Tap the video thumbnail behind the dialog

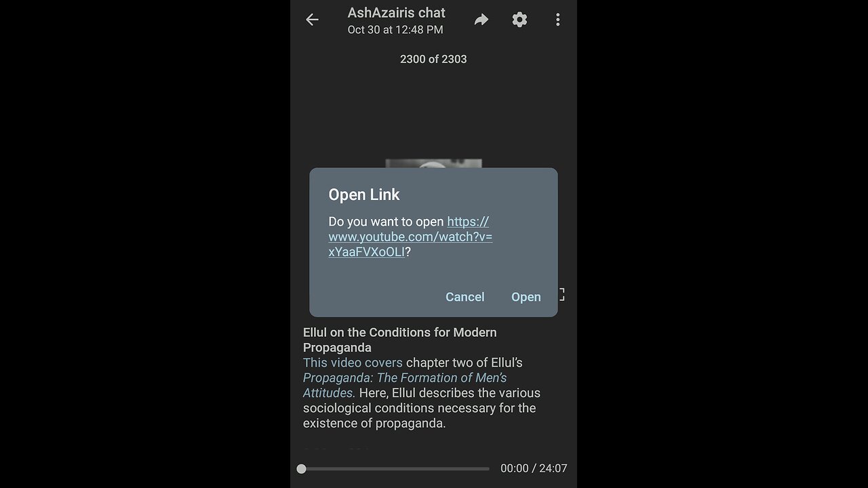(433, 163)
